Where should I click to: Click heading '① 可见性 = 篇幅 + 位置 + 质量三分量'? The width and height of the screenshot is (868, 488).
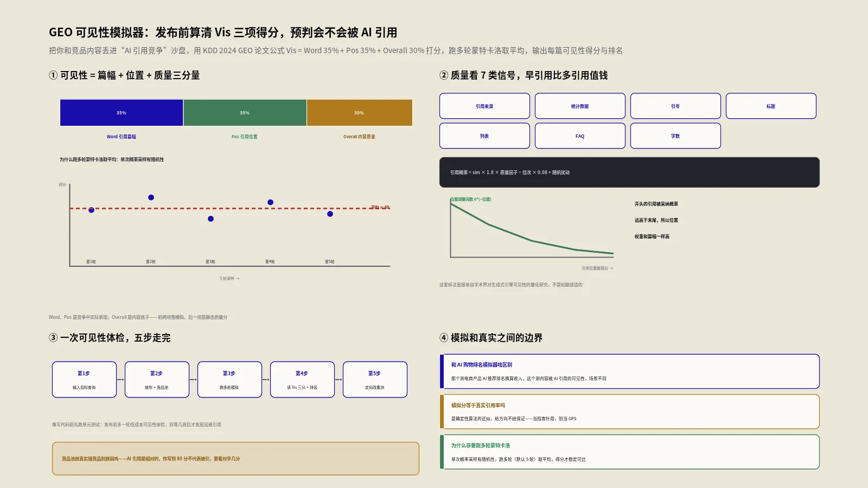124,75
